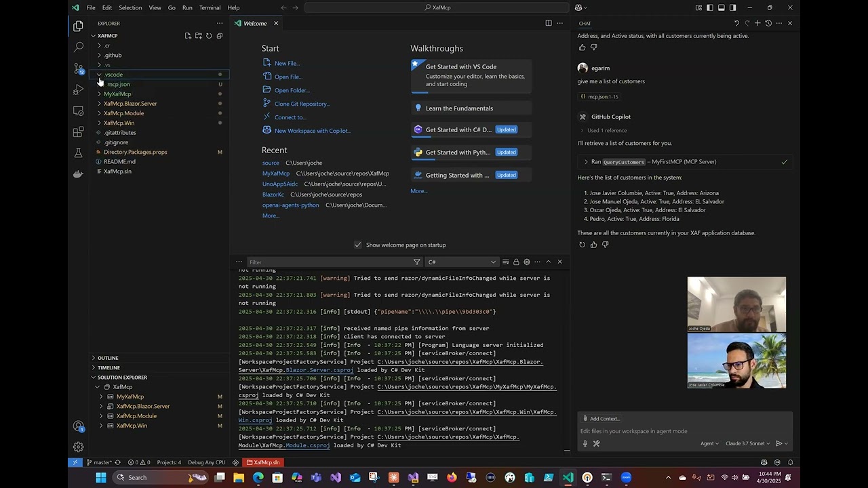The image size is (868, 488).
Task: Collapse all folders in Explorer
Action: point(220,36)
